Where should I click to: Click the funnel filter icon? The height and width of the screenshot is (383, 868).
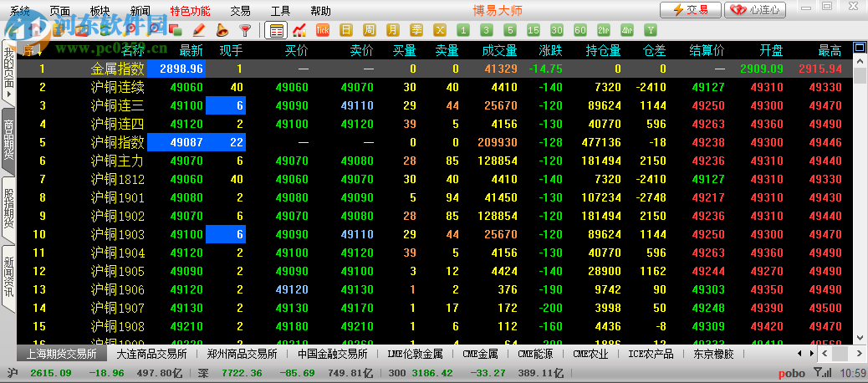[245, 30]
